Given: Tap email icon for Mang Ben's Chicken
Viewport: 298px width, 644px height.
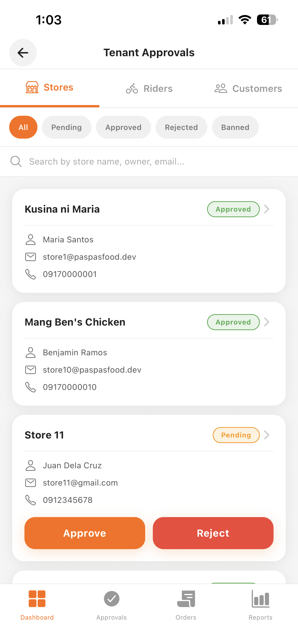Looking at the screenshot, I should pos(31,370).
